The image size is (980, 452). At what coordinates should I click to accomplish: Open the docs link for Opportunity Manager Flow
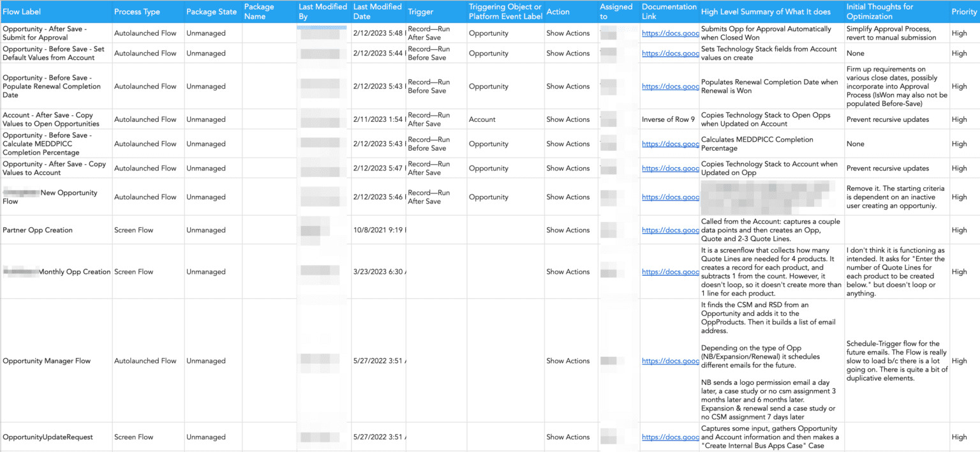pyautogui.click(x=669, y=361)
